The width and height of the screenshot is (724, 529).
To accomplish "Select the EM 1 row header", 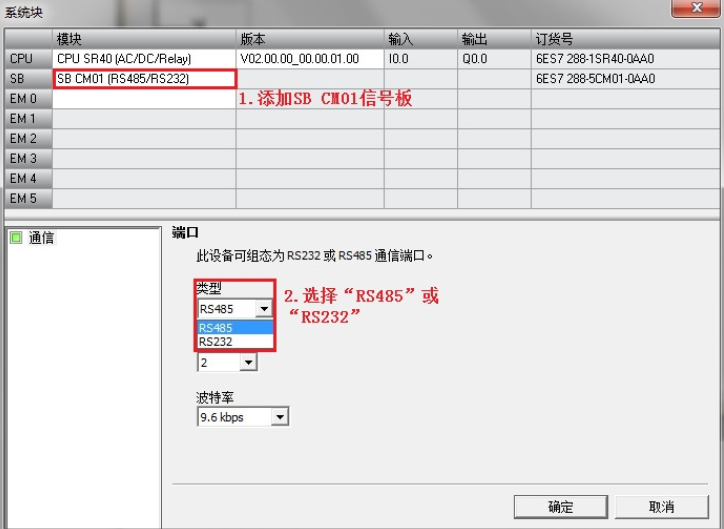I will click(x=29, y=119).
